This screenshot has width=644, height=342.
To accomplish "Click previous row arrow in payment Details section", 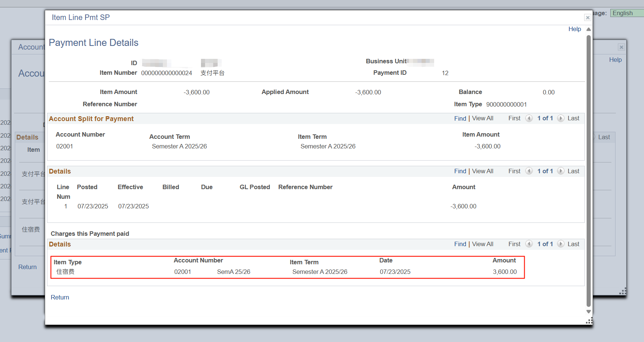I will pos(529,171).
